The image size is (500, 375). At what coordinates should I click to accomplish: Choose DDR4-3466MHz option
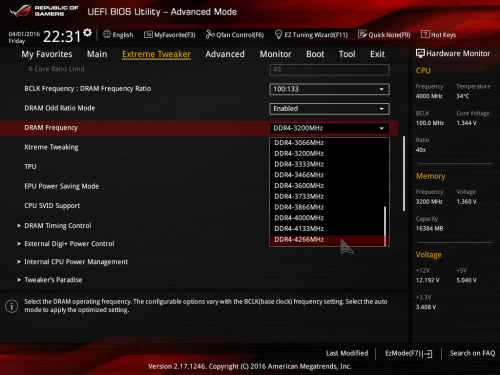click(x=327, y=175)
